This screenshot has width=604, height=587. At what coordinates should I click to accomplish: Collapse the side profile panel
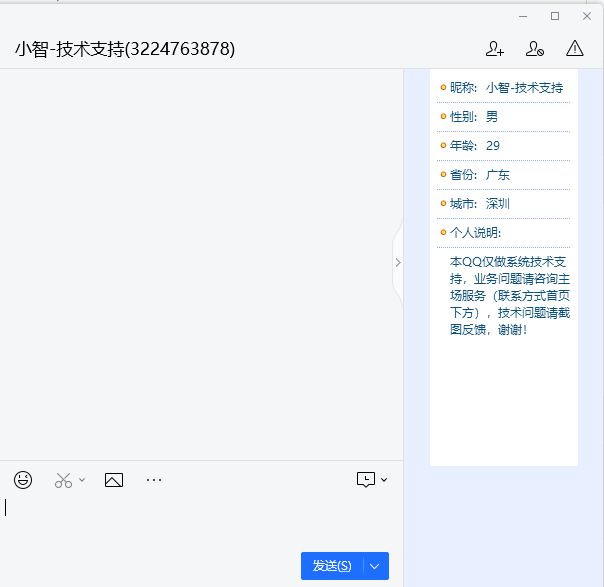click(x=398, y=263)
